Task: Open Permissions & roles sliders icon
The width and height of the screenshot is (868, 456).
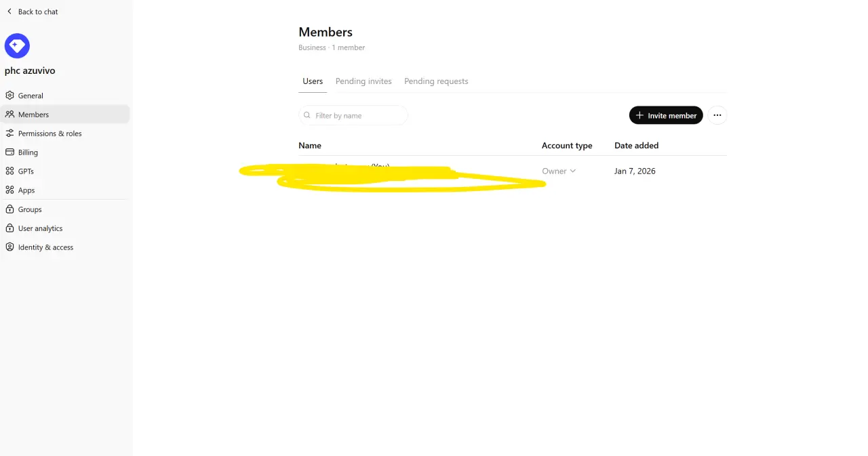Action: 9,133
